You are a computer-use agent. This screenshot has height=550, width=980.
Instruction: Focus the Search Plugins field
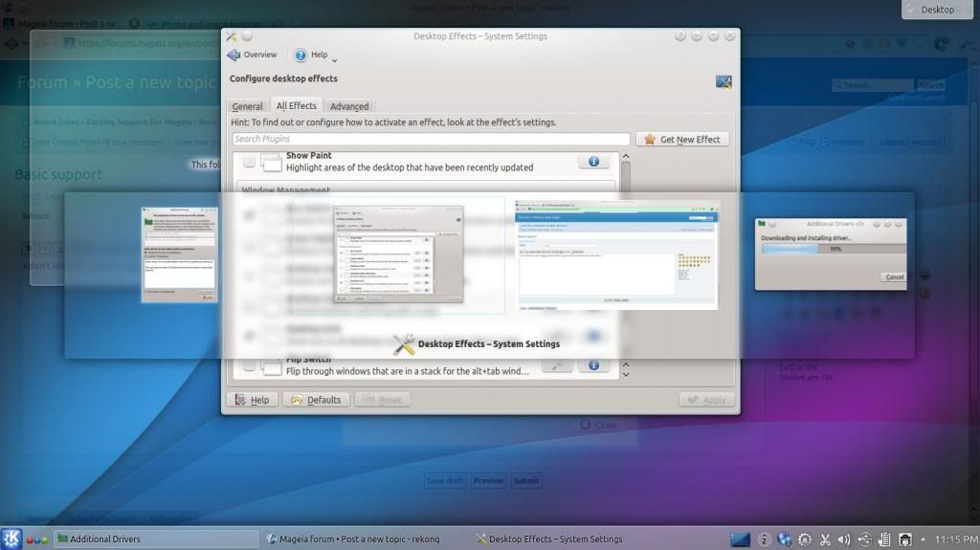point(431,139)
